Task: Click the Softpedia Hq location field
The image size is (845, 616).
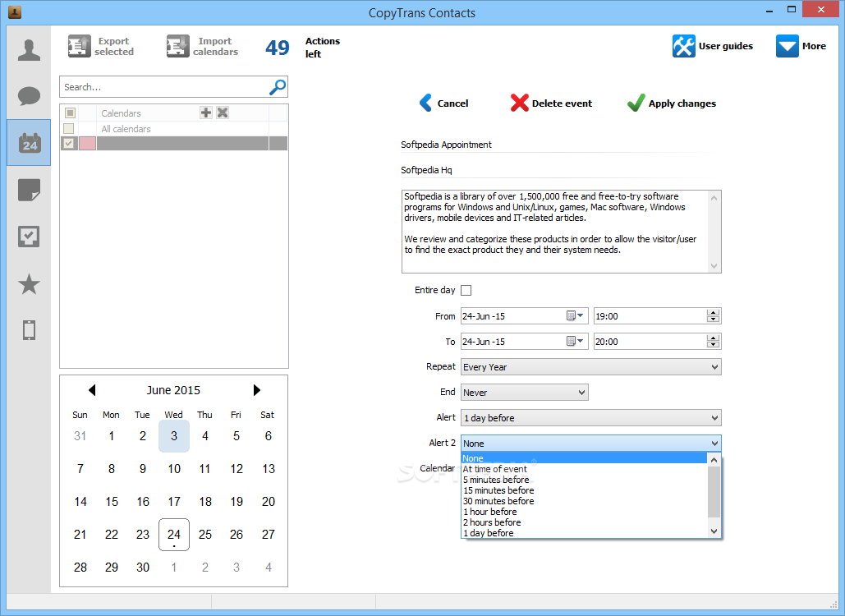Action: [x=560, y=170]
